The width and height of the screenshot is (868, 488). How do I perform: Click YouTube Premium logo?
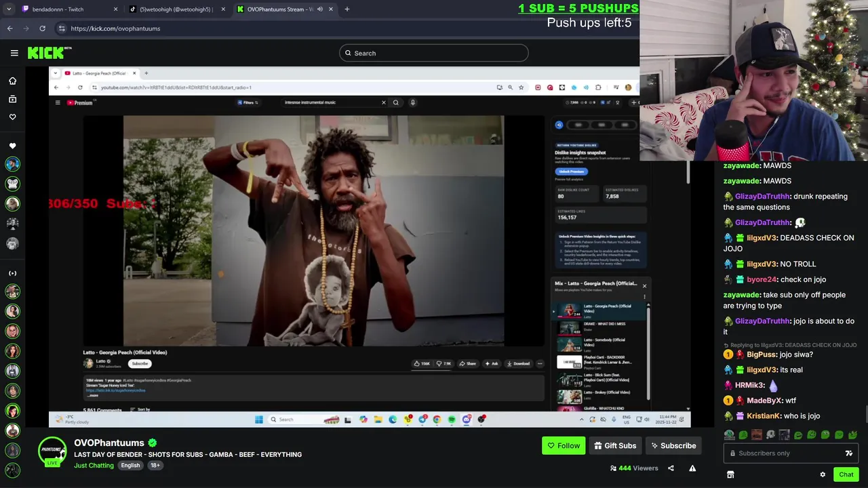(x=80, y=102)
